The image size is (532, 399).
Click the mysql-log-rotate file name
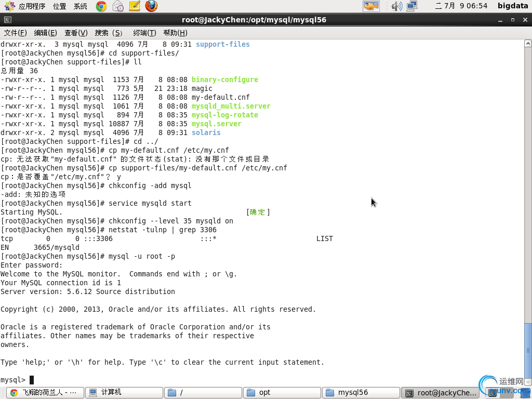(x=224, y=115)
